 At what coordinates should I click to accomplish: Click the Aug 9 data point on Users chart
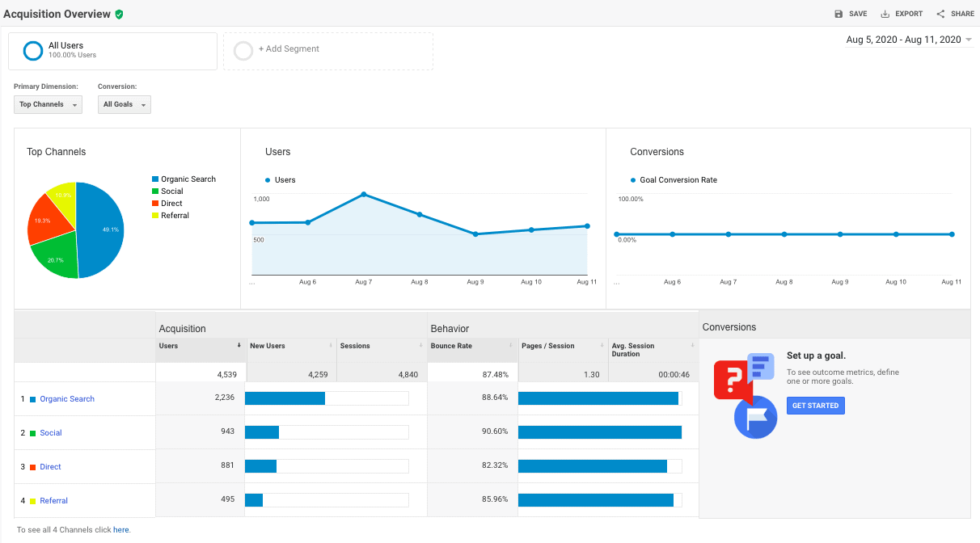[475, 234]
